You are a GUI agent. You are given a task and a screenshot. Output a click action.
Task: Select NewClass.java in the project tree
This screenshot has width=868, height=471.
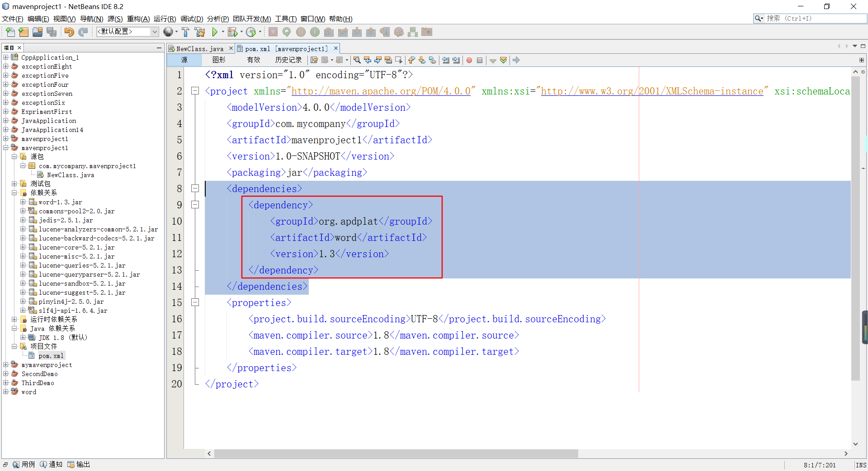pyautogui.click(x=71, y=175)
